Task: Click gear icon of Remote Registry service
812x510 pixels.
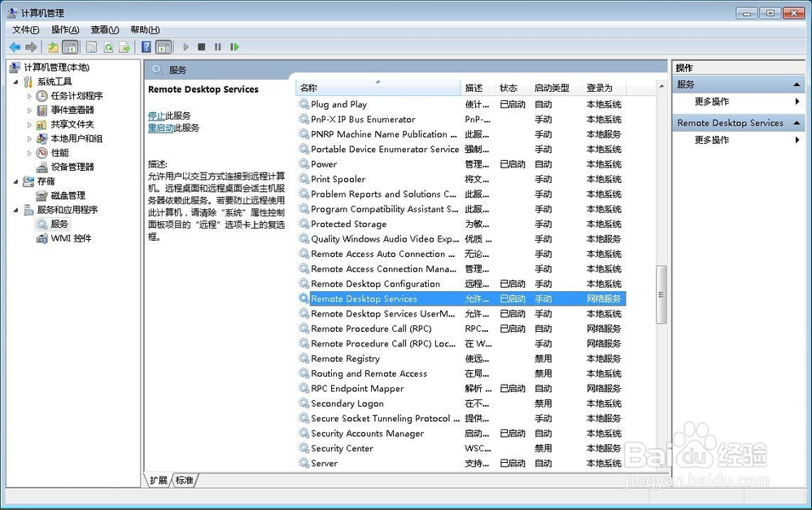Action: [304, 358]
